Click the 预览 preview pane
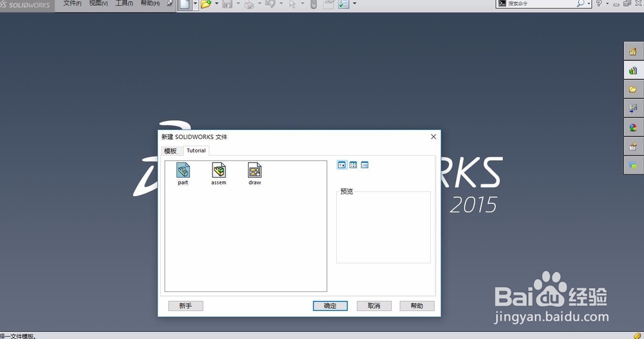Screen dimensions: 644x339 [383, 227]
